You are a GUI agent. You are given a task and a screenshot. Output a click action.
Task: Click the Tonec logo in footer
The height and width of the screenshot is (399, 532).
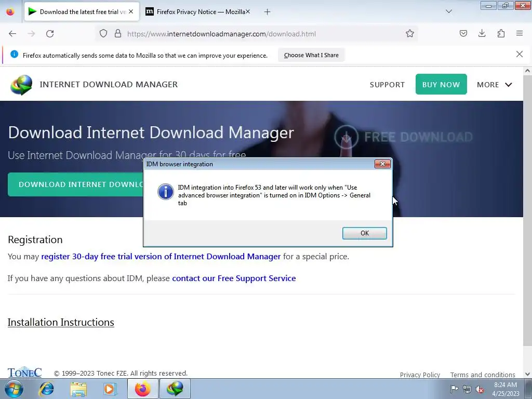click(x=24, y=372)
